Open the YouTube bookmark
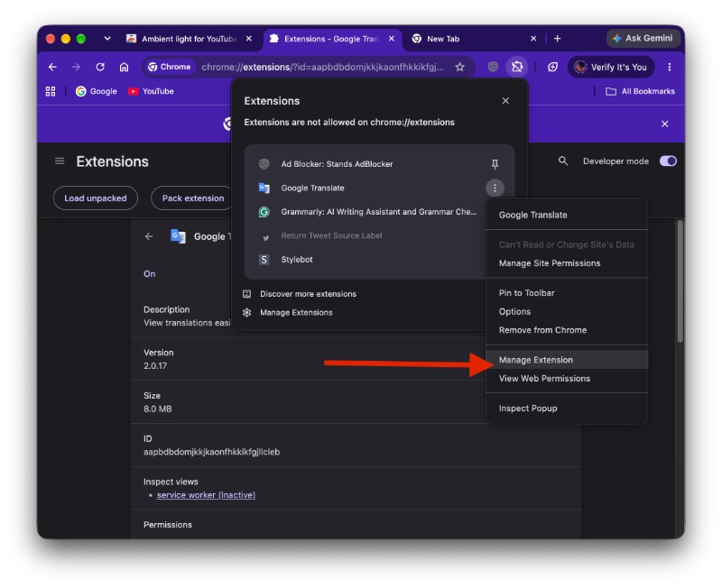722x588 pixels. tap(151, 91)
